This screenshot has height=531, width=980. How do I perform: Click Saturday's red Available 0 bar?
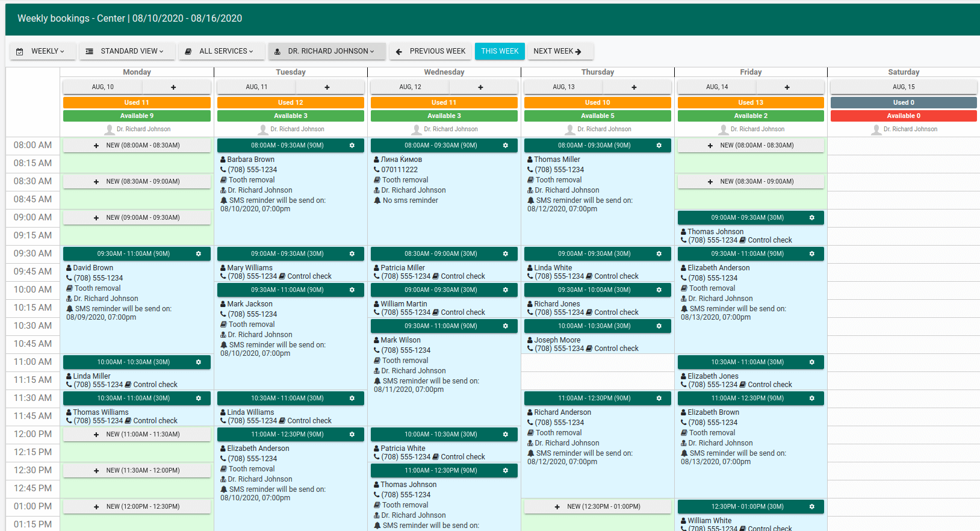click(x=903, y=116)
